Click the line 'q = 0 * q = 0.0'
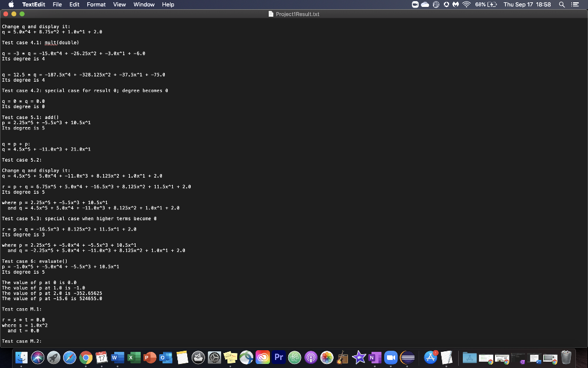The width and height of the screenshot is (588, 368). pos(23,101)
